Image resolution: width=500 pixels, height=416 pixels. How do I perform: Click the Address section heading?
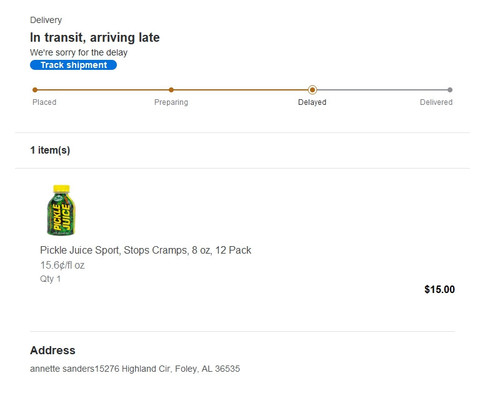tap(53, 350)
